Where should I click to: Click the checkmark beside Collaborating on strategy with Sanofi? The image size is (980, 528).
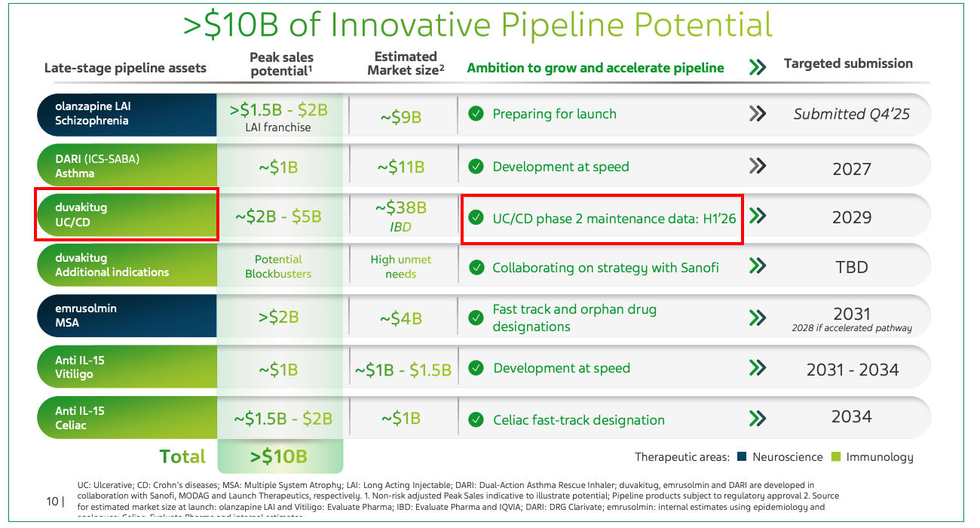pyautogui.click(x=476, y=267)
